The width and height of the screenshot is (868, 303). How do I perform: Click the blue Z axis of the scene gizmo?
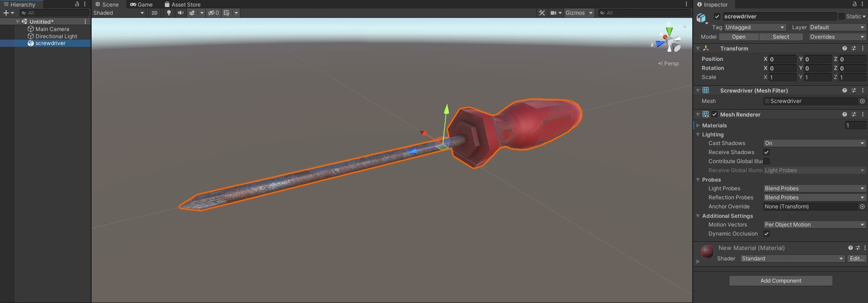point(660,44)
